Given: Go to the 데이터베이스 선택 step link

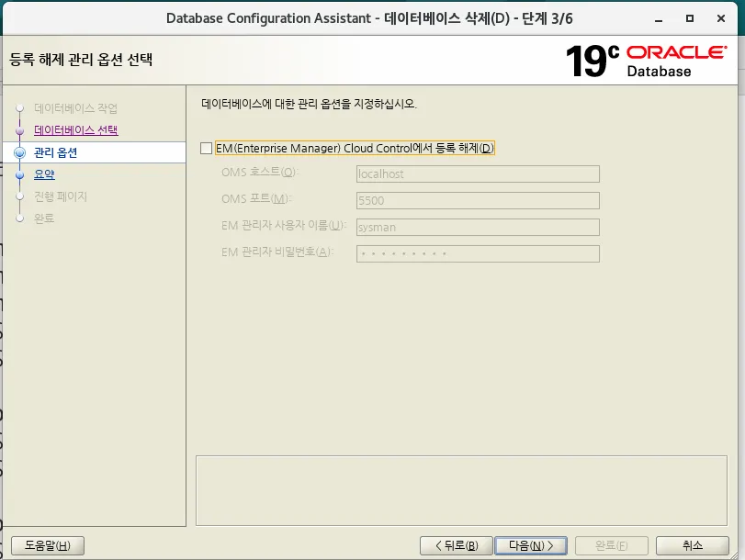Looking at the screenshot, I should coord(76,130).
